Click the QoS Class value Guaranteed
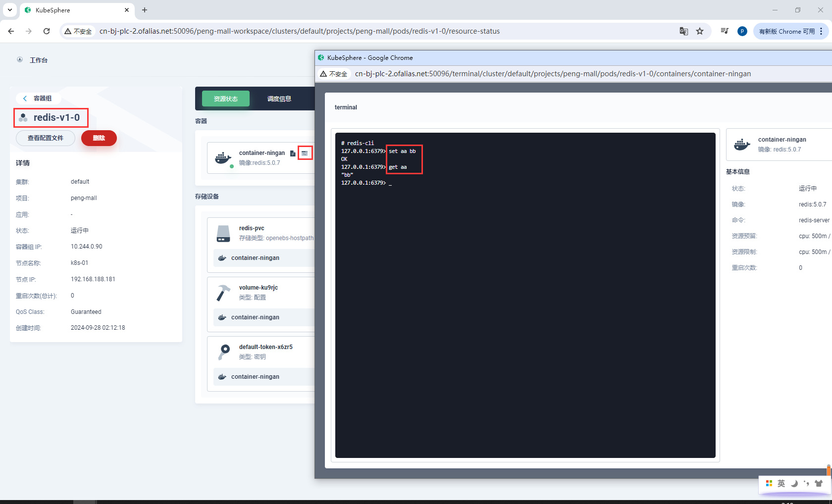Screen dimensions: 832x504 coord(86,312)
